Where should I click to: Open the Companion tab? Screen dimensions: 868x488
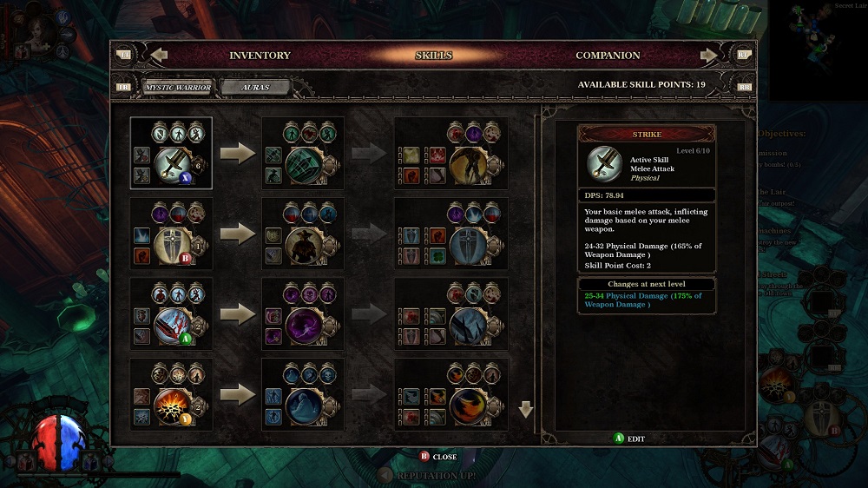coord(608,56)
